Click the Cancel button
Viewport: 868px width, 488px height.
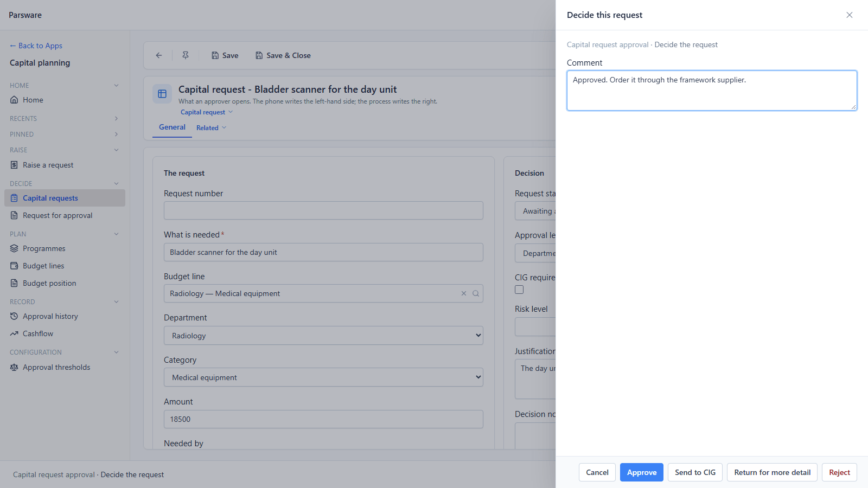pyautogui.click(x=597, y=472)
